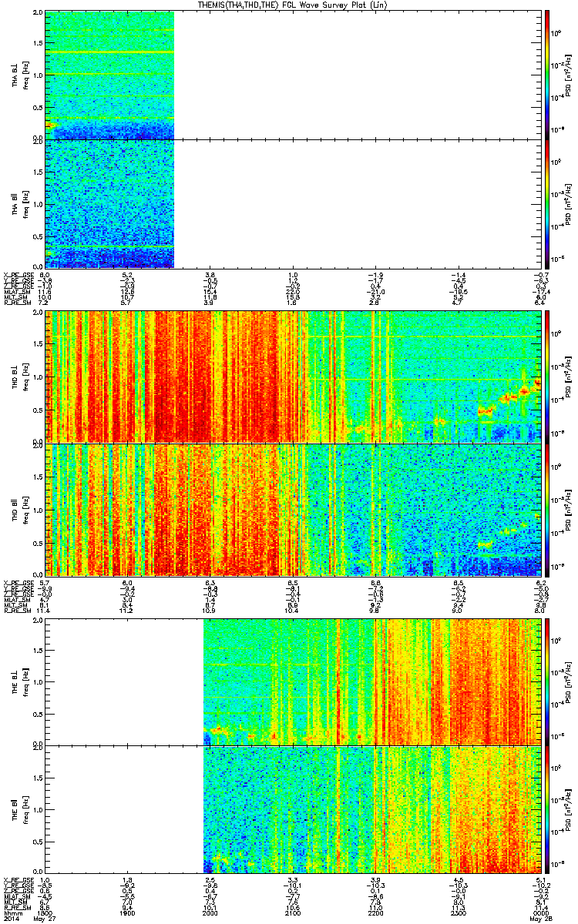This screenshot has width=578, height=924.
Task: Click the 'THA BL freq [Hz]' axis label
Action: [x=20, y=75]
